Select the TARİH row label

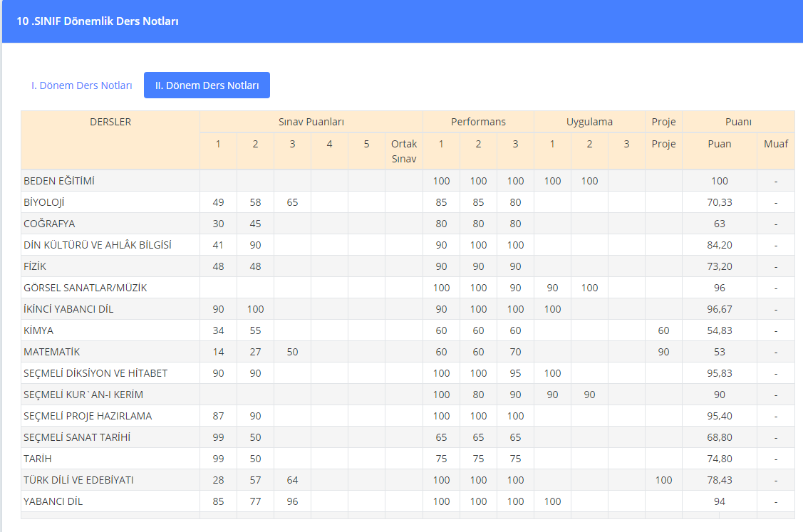[37, 459]
